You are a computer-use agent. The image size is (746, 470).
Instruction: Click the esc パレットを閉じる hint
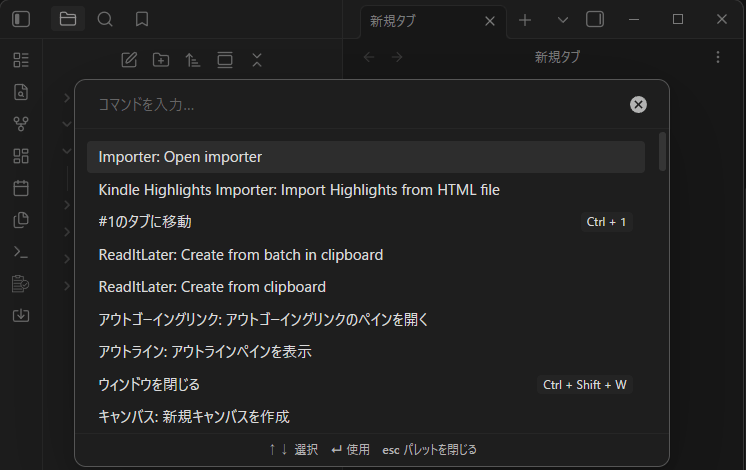point(429,450)
